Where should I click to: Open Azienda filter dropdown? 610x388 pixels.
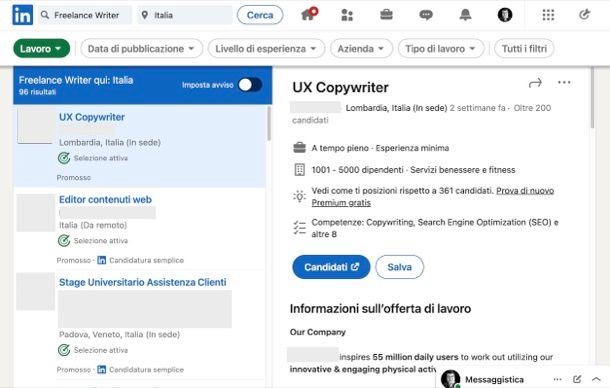click(361, 49)
